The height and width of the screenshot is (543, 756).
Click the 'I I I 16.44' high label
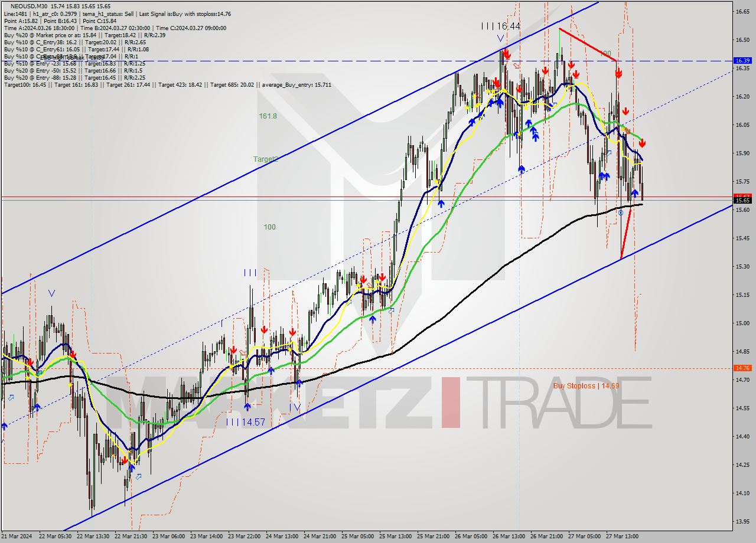tap(501, 26)
